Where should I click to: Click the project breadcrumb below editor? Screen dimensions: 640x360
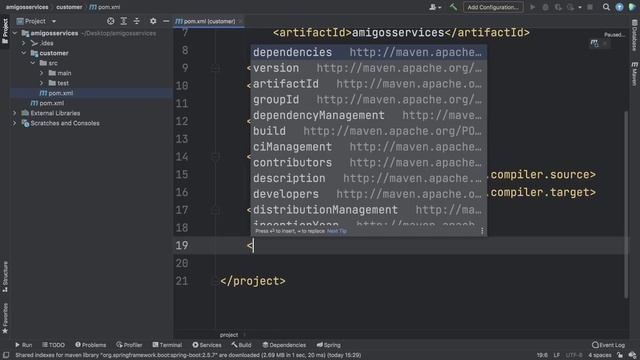click(229, 335)
